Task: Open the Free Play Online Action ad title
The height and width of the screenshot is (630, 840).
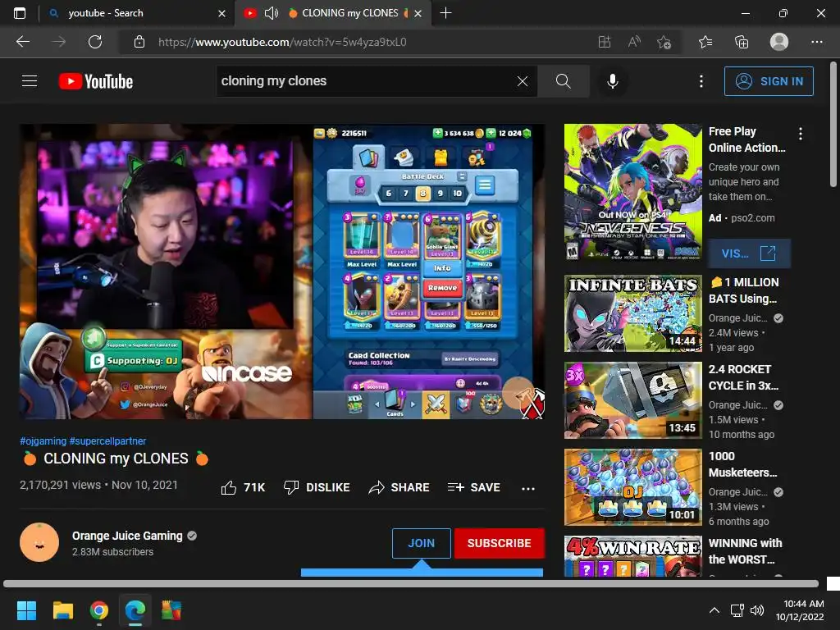Action: tap(746, 139)
